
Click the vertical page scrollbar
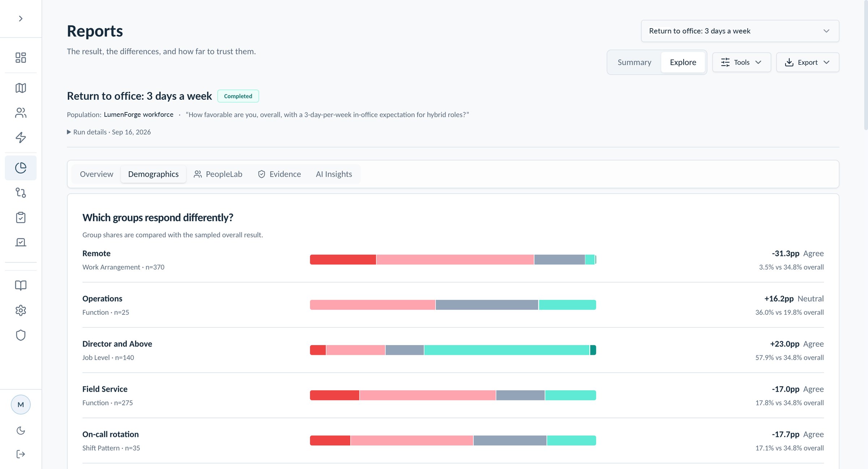pyautogui.click(x=865, y=65)
